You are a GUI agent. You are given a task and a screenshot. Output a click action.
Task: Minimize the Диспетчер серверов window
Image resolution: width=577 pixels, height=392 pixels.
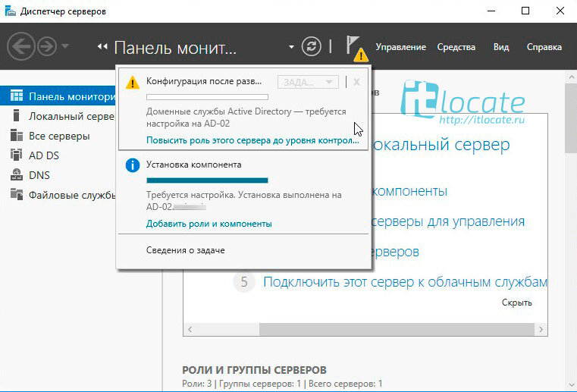pos(491,11)
